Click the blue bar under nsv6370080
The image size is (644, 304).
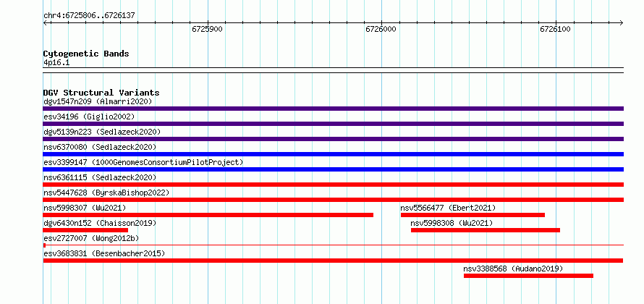pyautogui.click(x=333, y=154)
